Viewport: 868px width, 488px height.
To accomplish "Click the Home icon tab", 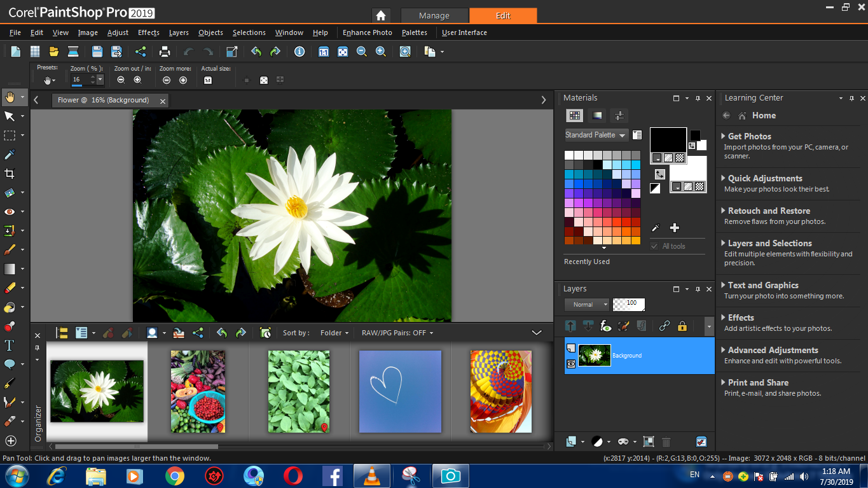I will 380,16.
